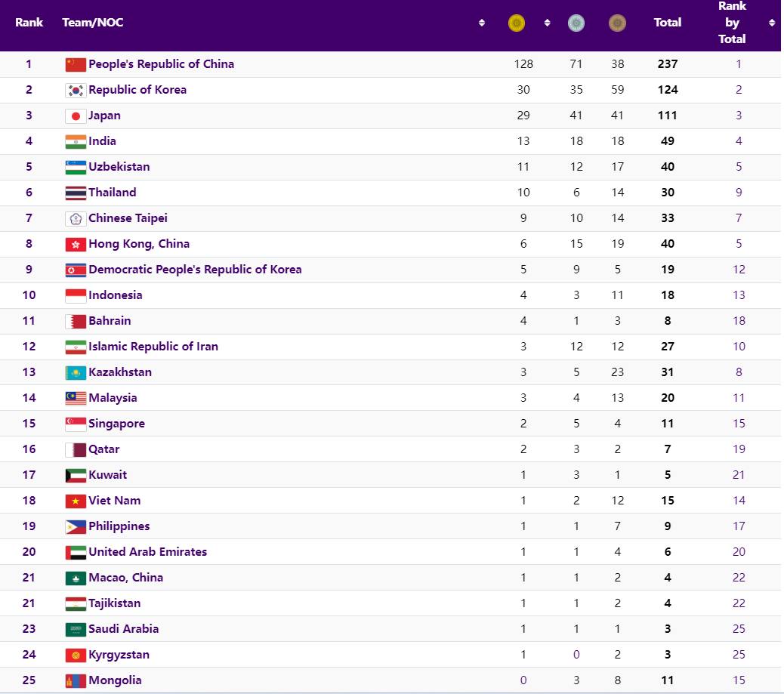Select the Japan flag icon
This screenshot has width=784, height=694.
(x=76, y=116)
